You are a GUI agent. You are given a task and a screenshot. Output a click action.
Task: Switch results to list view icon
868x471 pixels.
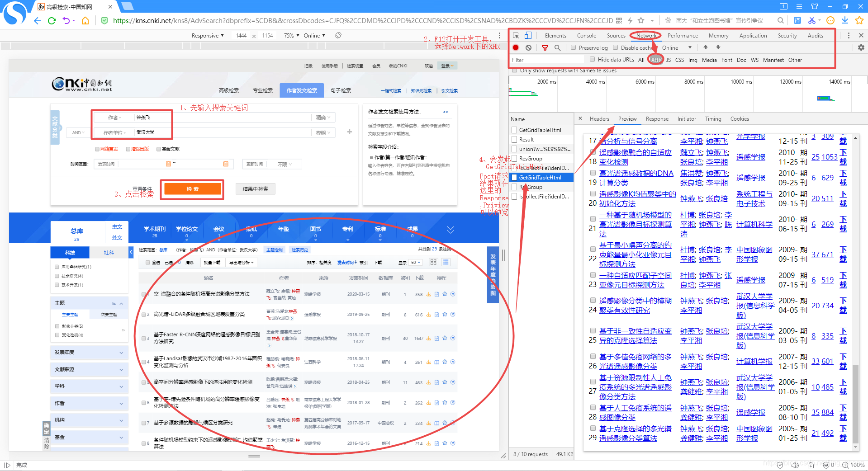point(446,262)
